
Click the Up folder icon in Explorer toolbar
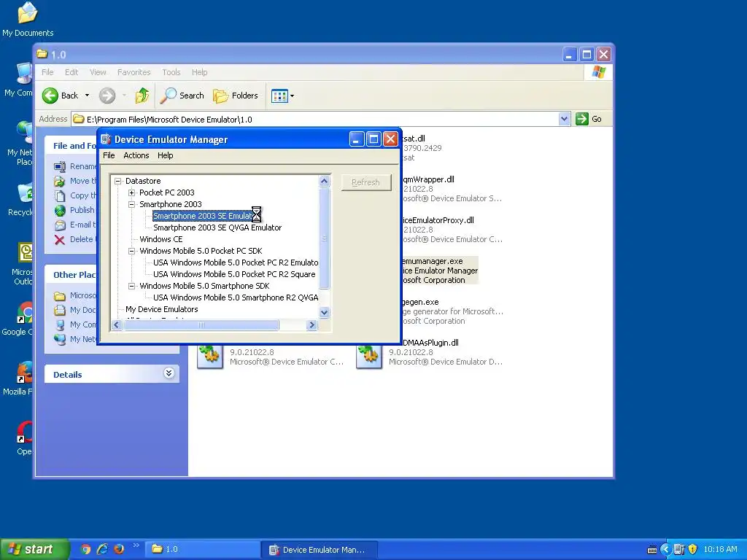(142, 96)
